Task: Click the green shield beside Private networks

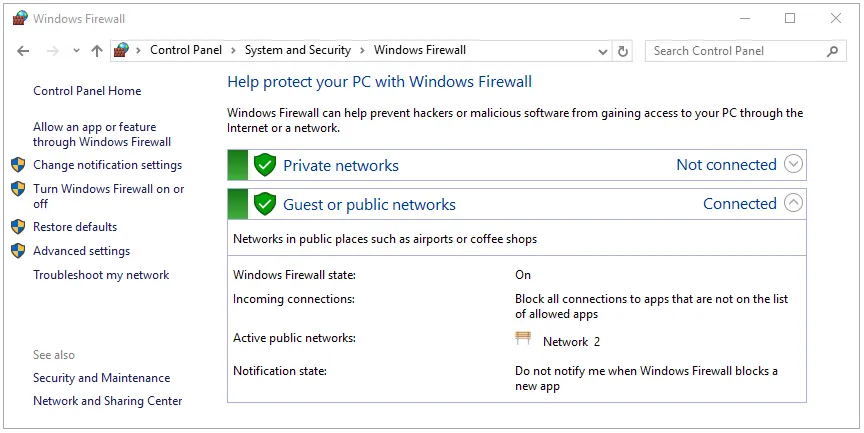Action: point(265,165)
